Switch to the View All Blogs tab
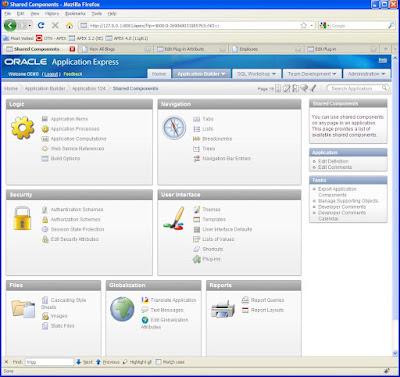The width and height of the screenshot is (400, 377). pos(117,49)
